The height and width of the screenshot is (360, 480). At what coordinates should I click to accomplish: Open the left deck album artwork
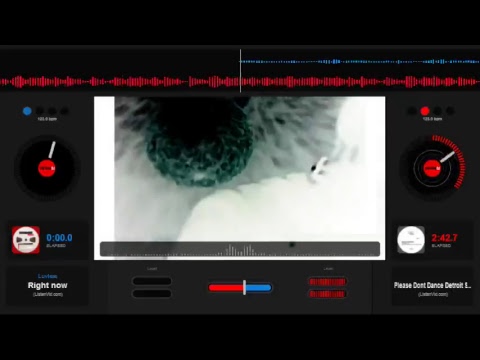pyautogui.click(x=26, y=240)
